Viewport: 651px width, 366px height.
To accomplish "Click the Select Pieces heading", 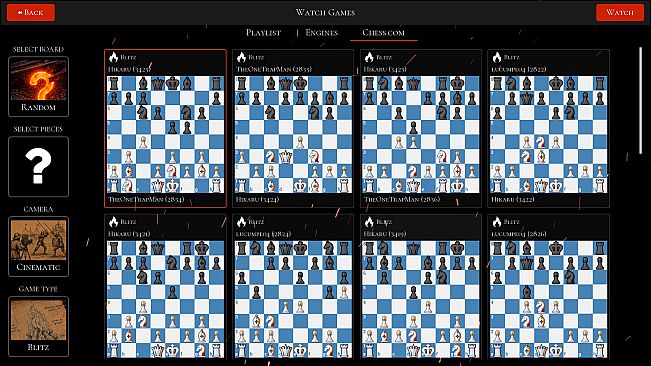I will pos(38,129).
